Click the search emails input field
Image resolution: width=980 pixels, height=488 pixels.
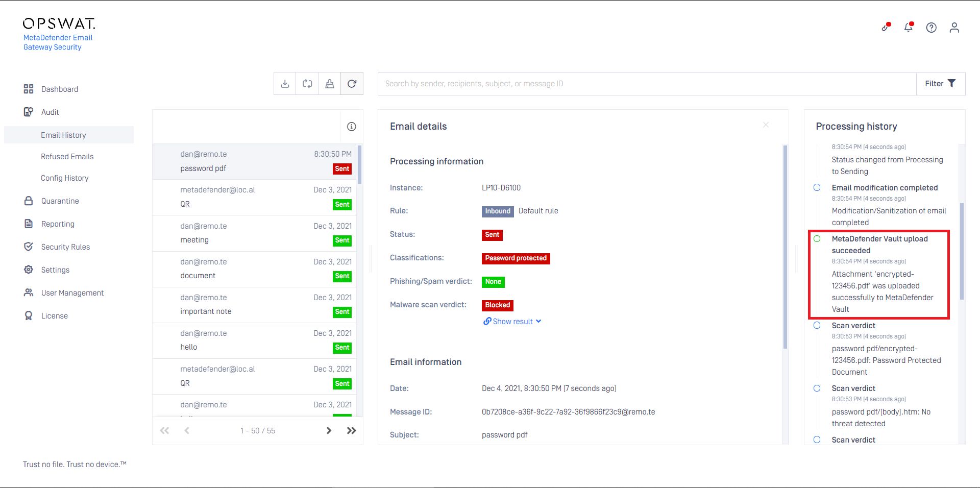click(647, 84)
